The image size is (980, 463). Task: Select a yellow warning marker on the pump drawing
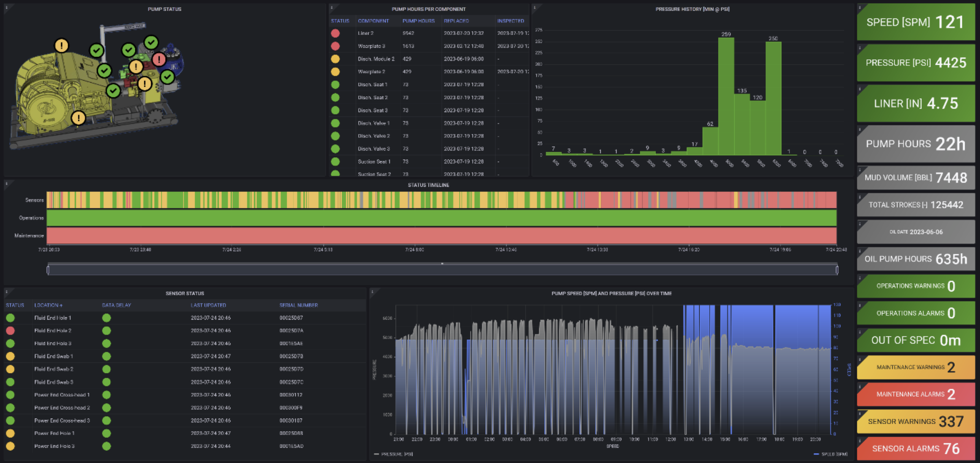coord(61,46)
